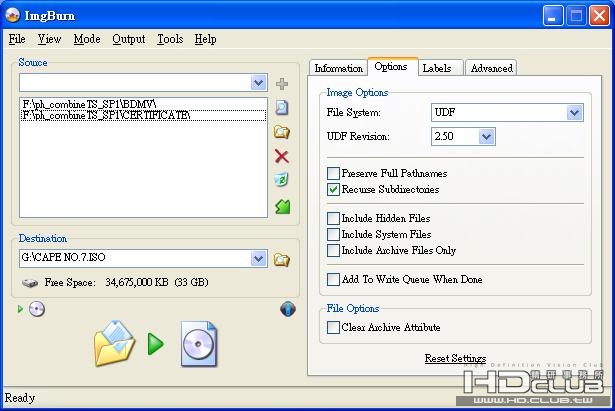Enable Preserve Full Pathnames checkbox
Image resolution: width=615 pixels, height=411 pixels.
[x=333, y=173]
